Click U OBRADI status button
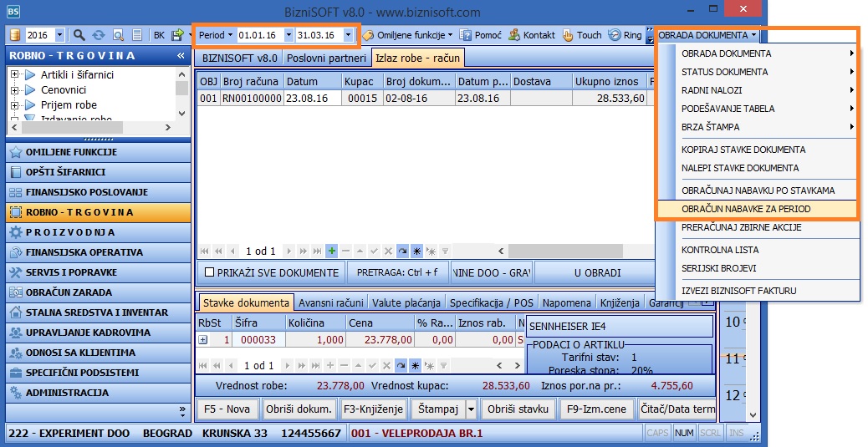Screen dimensions: 868x447 click(x=598, y=272)
